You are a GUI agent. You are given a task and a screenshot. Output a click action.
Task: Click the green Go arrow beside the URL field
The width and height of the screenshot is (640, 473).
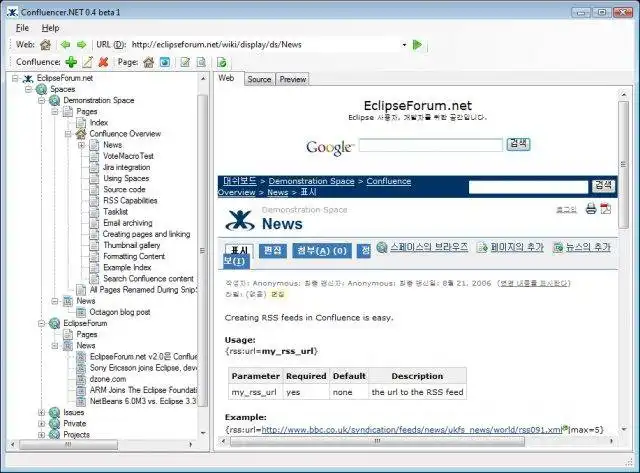(417, 44)
